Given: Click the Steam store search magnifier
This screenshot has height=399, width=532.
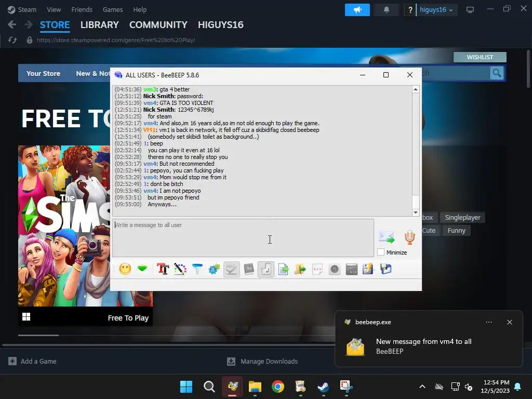Looking at the screenshot, I should tap(497, 73).
